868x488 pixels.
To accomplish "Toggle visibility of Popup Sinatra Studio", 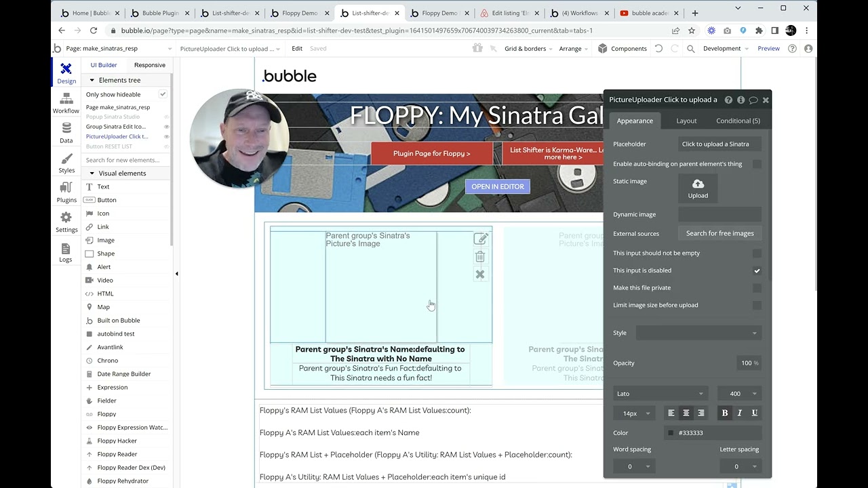I will tap(166, 117).
